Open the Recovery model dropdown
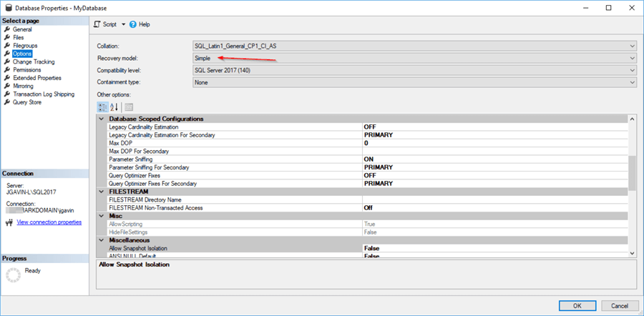This screenshot has width=644, height=316. coord(415,59)
